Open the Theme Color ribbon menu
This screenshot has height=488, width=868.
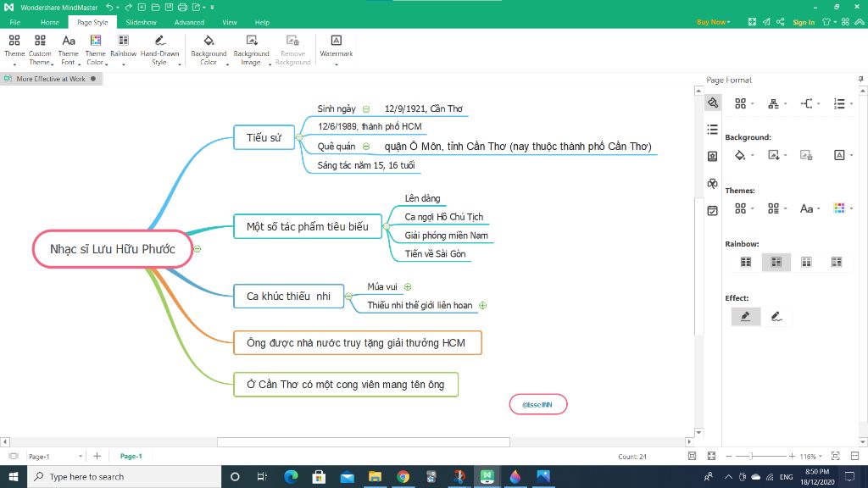95,48
